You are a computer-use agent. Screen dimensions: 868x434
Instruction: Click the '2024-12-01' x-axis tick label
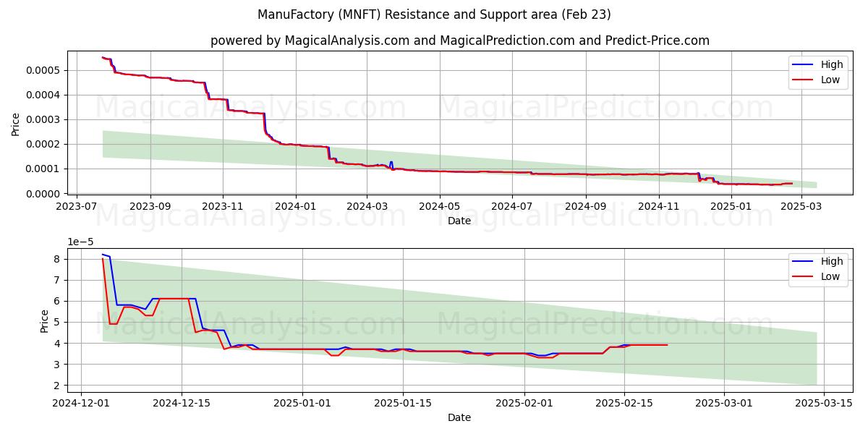pyautogui.click(x=81, y=404)
